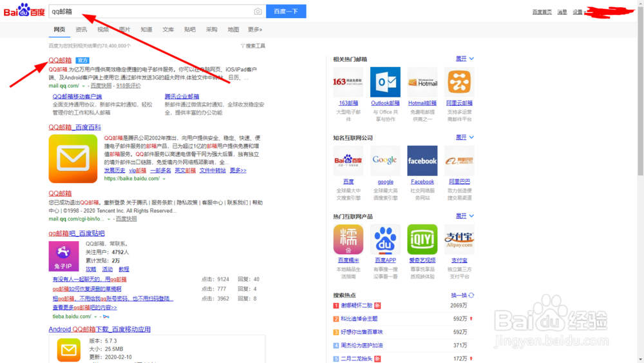Image resolution: width=644 pixels, height=363 pixels.
Task: Open camera image search icon
Action: click(x=258, y=12)
